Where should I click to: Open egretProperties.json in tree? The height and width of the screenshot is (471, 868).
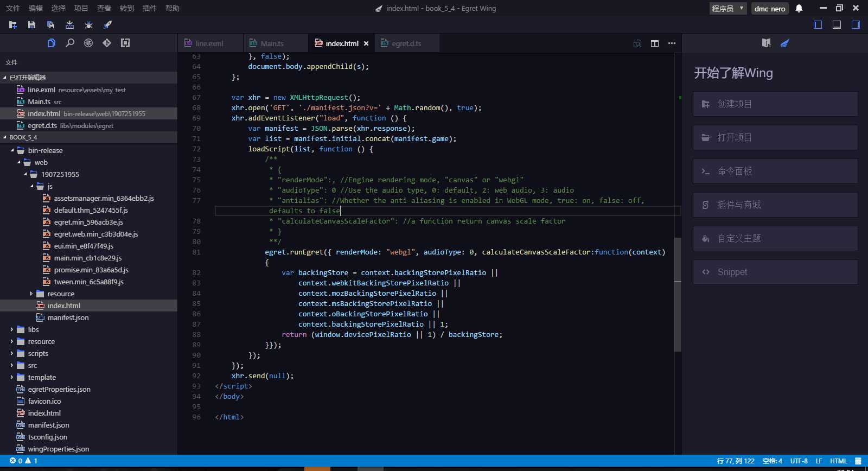[x=59, y=389]
